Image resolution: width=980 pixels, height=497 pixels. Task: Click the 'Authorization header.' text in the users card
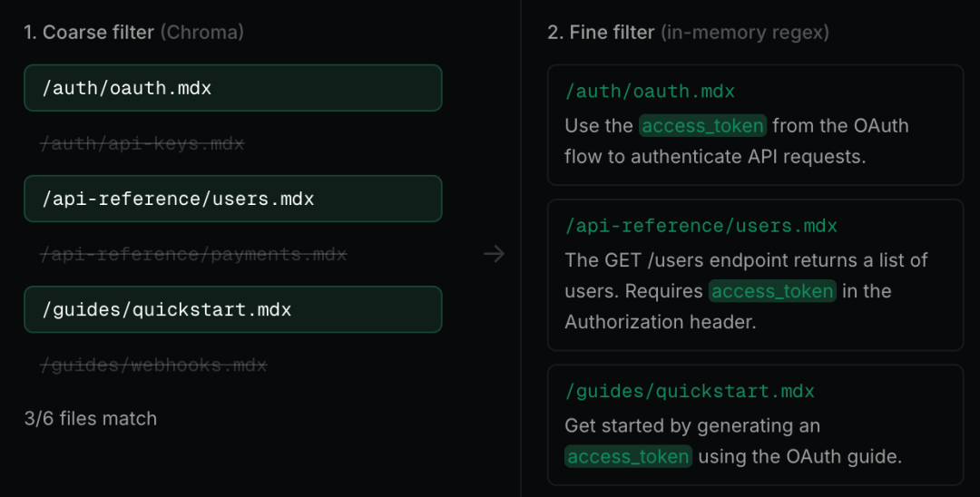pyautogui.click(x=660, y=322)
